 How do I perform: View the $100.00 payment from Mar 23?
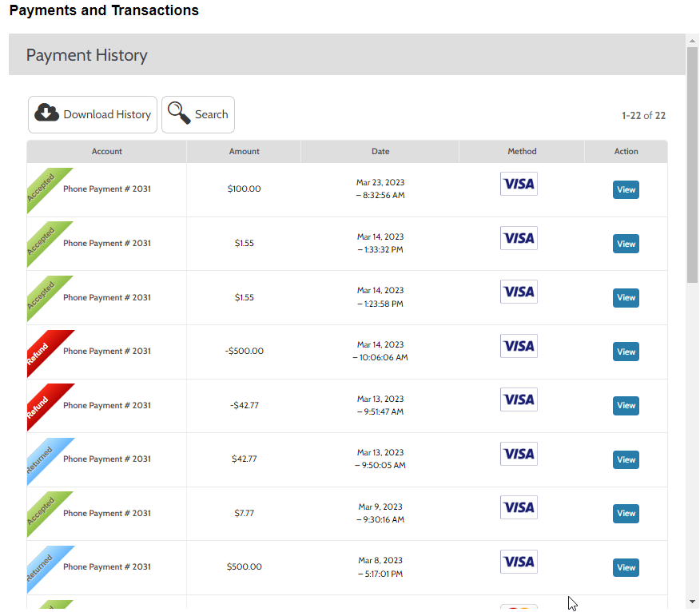[x=626, y=190]
